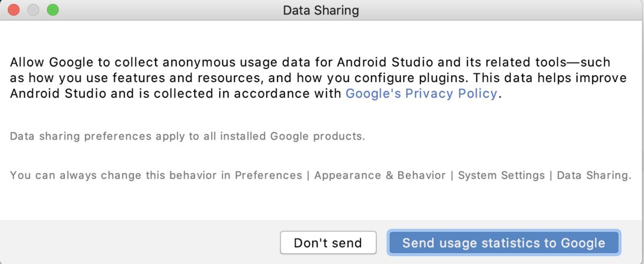Screen dimensions: 644x264
Task: Click the gray minimize window button
Action: click(x=33, y=10)
